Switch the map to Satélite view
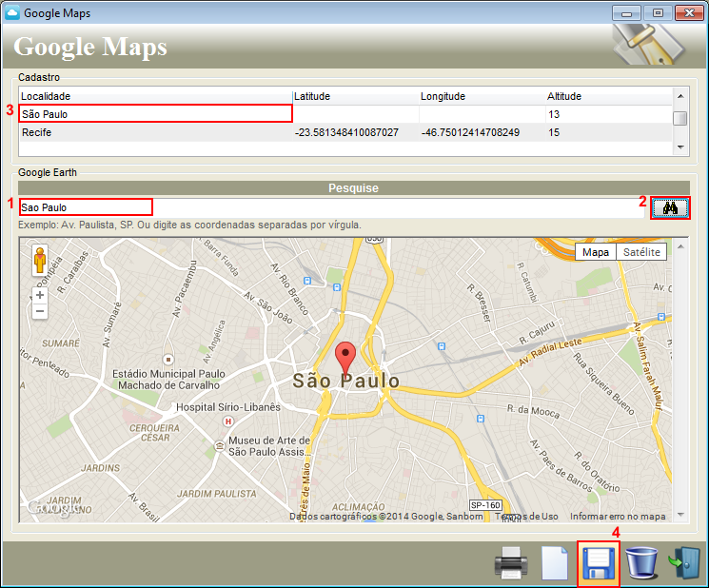 pos(641,252)
